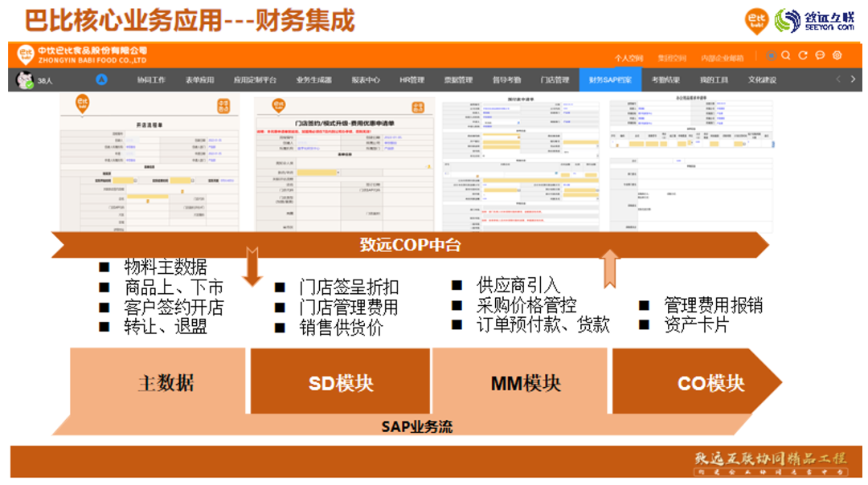Open the settings gear icon in header
The width and height of the screenshot is (868, 485).
[837, 56]
